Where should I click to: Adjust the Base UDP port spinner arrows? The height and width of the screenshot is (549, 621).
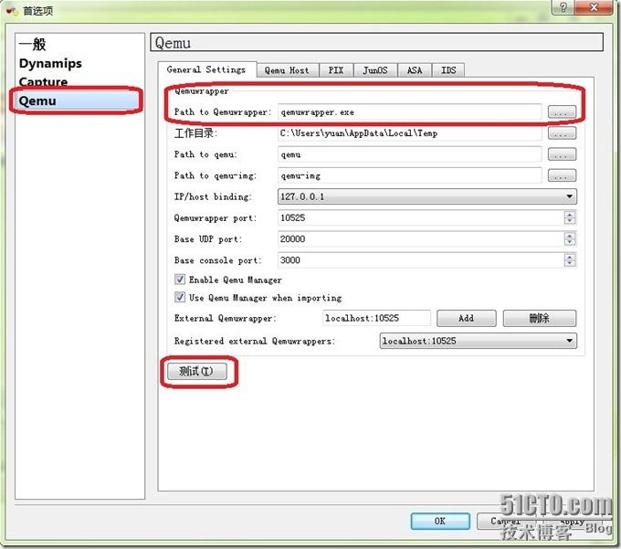tap(570, 239)
